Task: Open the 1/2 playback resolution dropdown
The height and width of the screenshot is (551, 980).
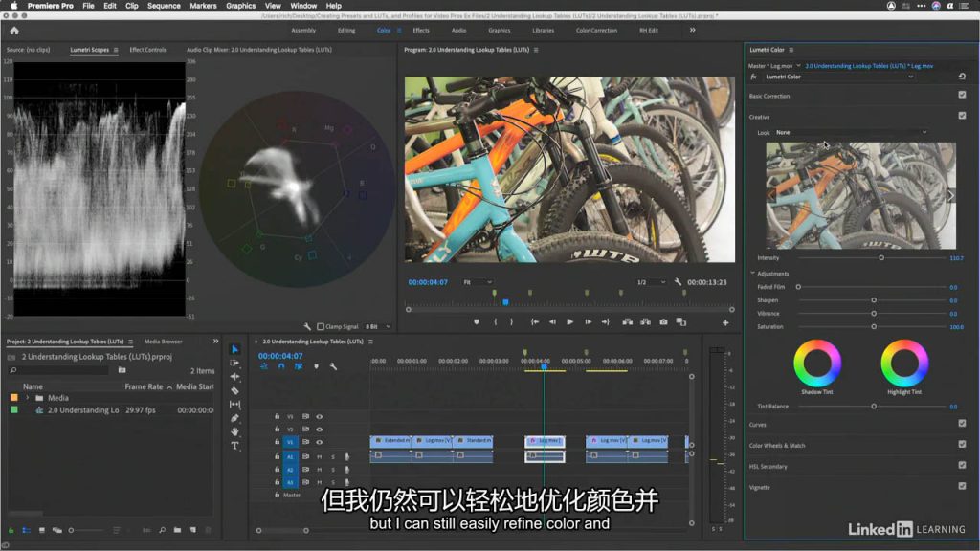Action: 651,282
